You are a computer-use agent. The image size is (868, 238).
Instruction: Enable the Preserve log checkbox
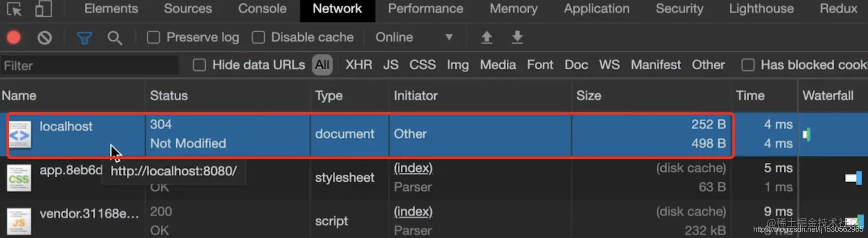153,38
